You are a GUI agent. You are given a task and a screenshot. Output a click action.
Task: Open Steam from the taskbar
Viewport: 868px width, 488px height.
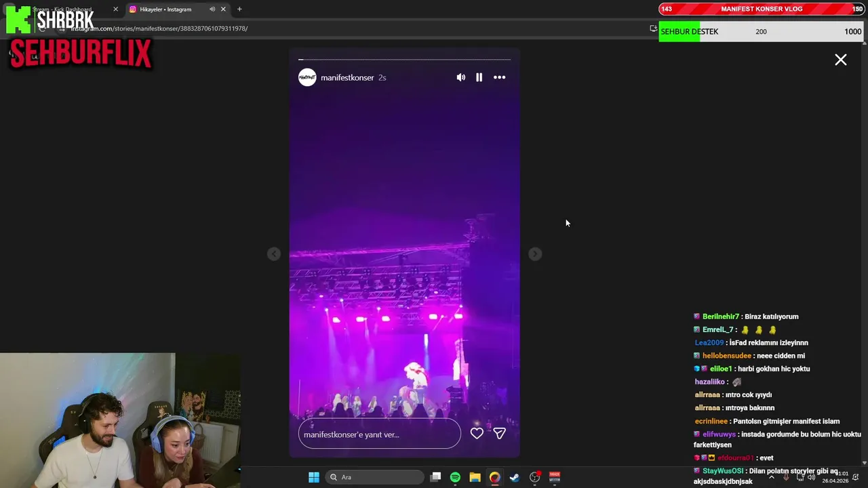pyautogui.click(x=515, y=477)
